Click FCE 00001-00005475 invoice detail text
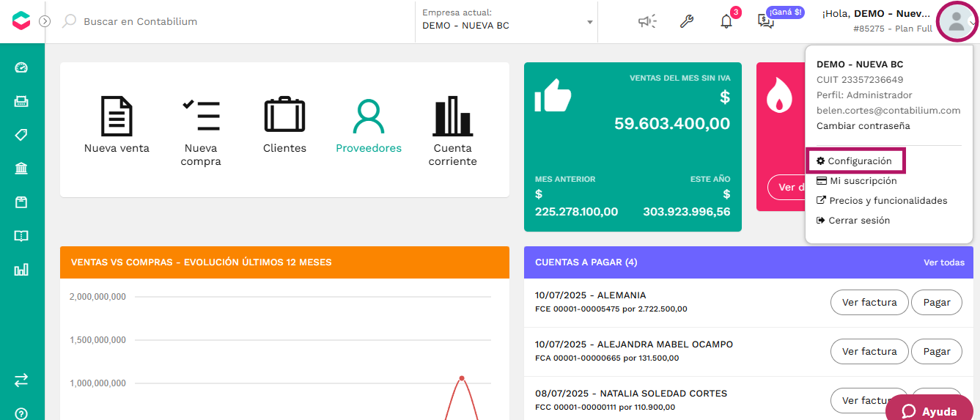The image size is (980, 420). (x=611, y=309)
